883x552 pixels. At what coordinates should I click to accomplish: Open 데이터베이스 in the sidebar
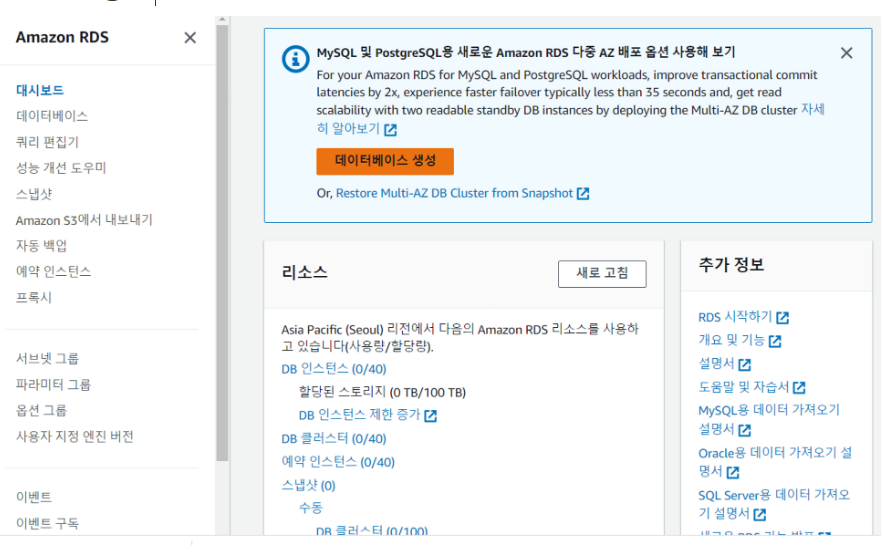(x=52, y=116)
